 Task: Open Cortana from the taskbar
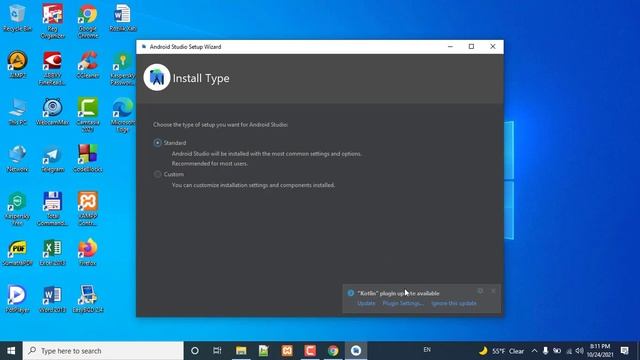(x=195, y=351)
